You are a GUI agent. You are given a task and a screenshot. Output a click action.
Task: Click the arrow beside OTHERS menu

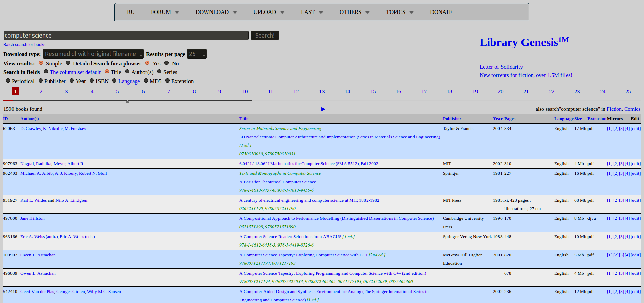368,13
